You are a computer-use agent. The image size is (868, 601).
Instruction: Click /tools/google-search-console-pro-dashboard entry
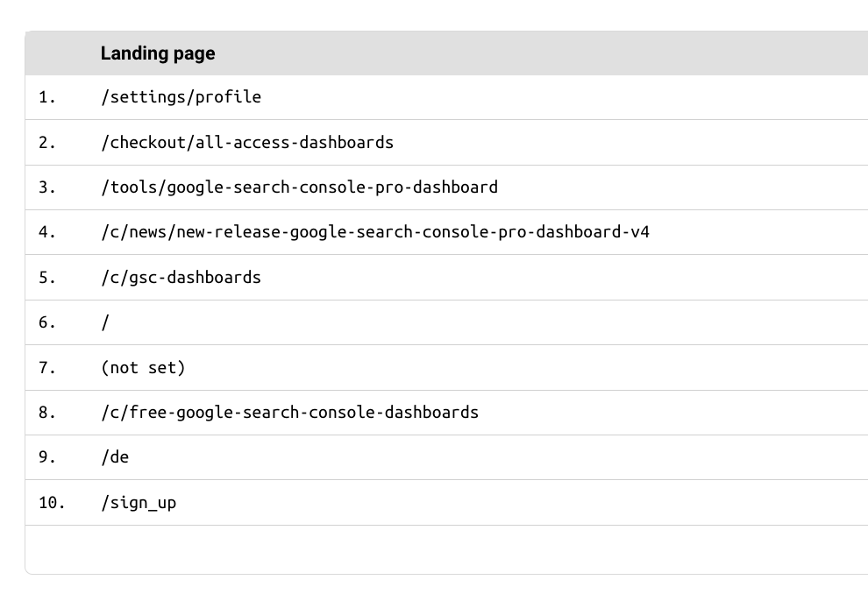click(x=300, y=187)
